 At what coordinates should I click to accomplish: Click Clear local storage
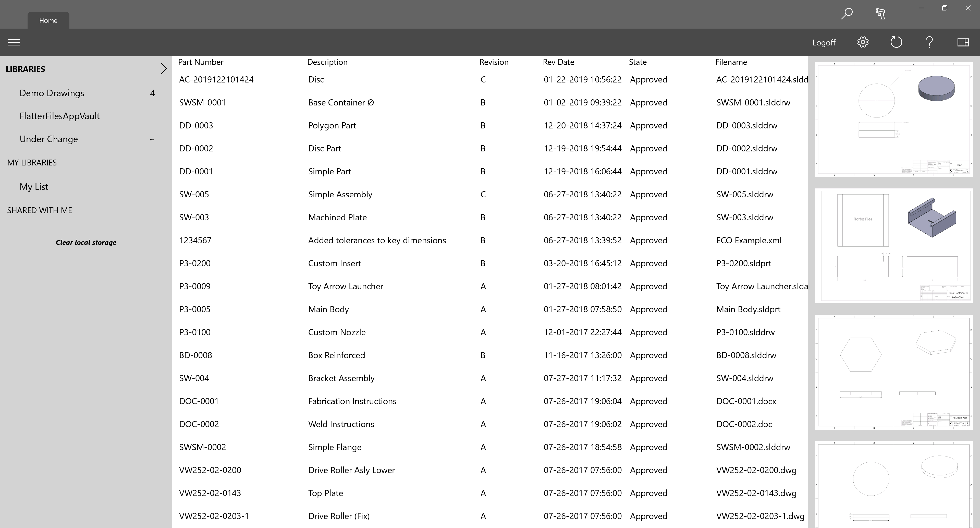point(86,243)
